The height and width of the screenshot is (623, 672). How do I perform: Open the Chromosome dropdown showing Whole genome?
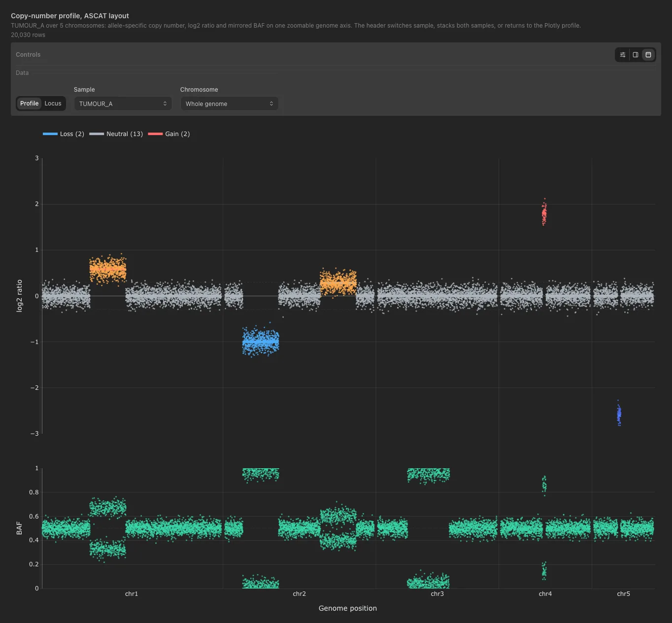(x=230, y=104)
